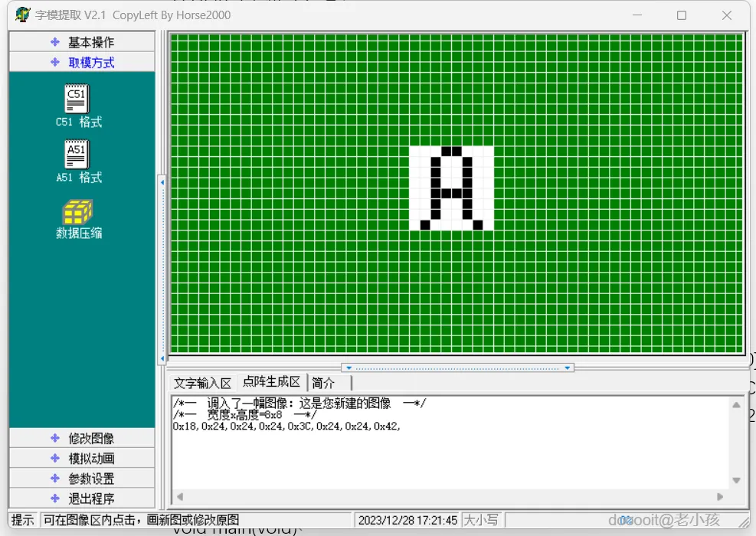Open the 参数设置 section

click(82, 479)
